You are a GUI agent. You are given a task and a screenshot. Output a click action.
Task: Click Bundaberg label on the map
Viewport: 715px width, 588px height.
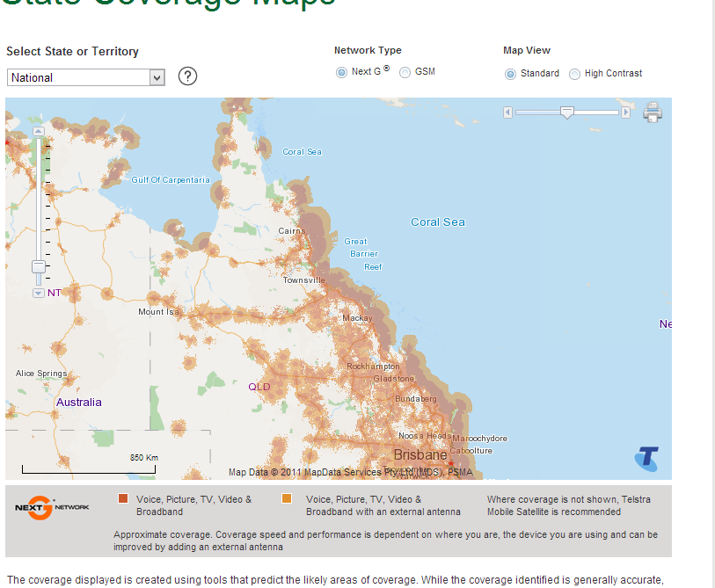pyautogui.click(x=416, y=399)
